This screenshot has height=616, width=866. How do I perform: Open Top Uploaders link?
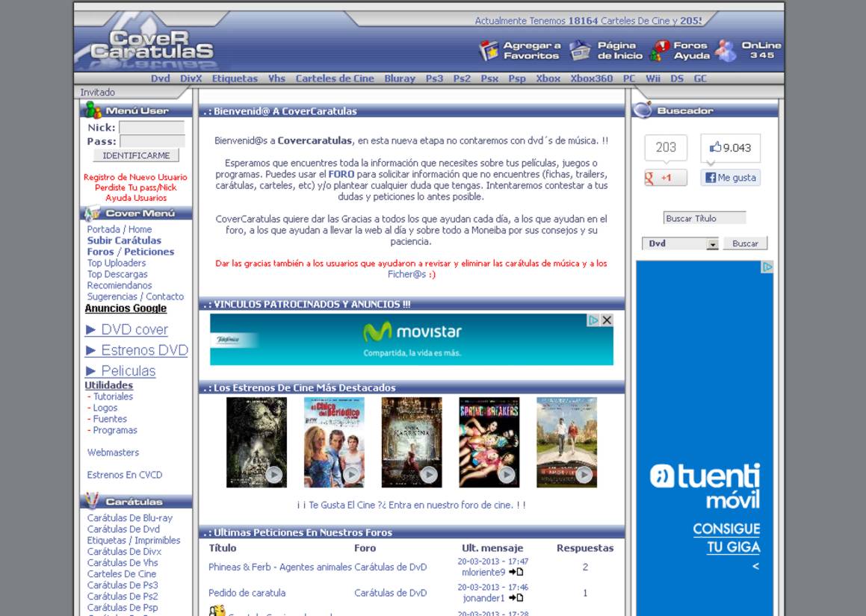coord(117,263)
